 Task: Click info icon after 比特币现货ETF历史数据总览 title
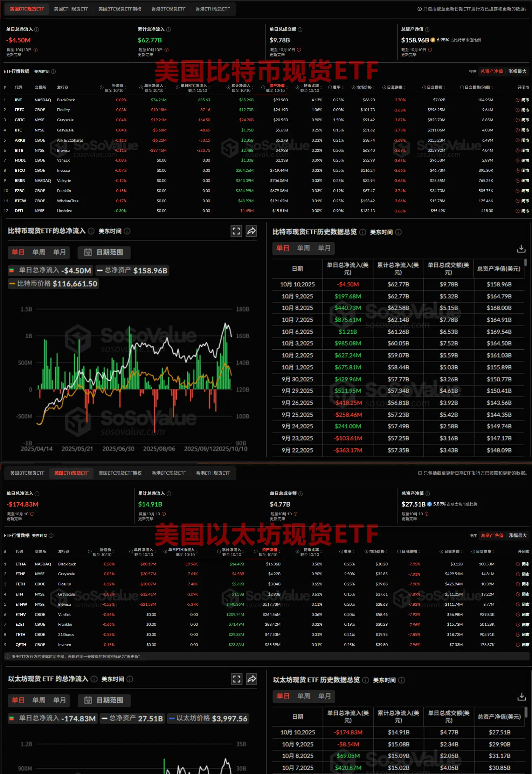tap(363, 232)
